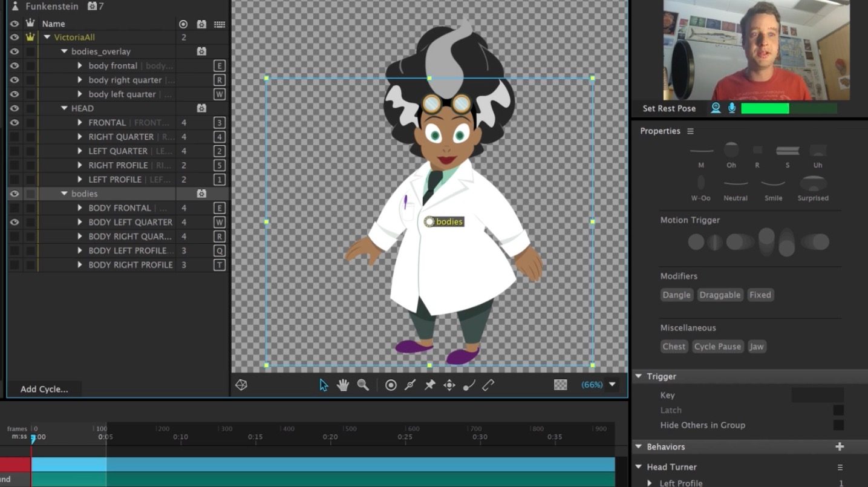This screenshot has height=487, width=868.
Task: Select the arrow Selection tool
Action: pyautogui.click(x=324, y=385)
